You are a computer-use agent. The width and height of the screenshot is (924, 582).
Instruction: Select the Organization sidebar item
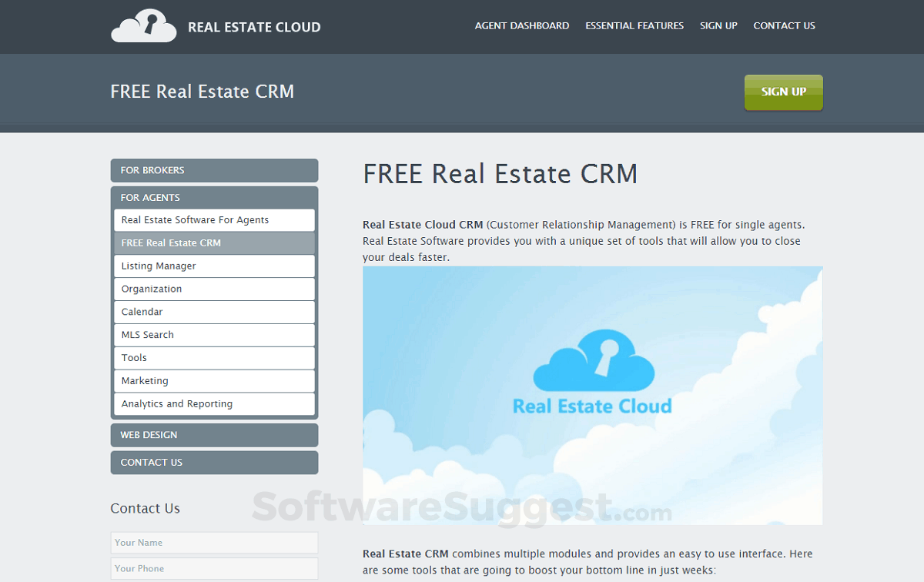(x=214, y=289)
